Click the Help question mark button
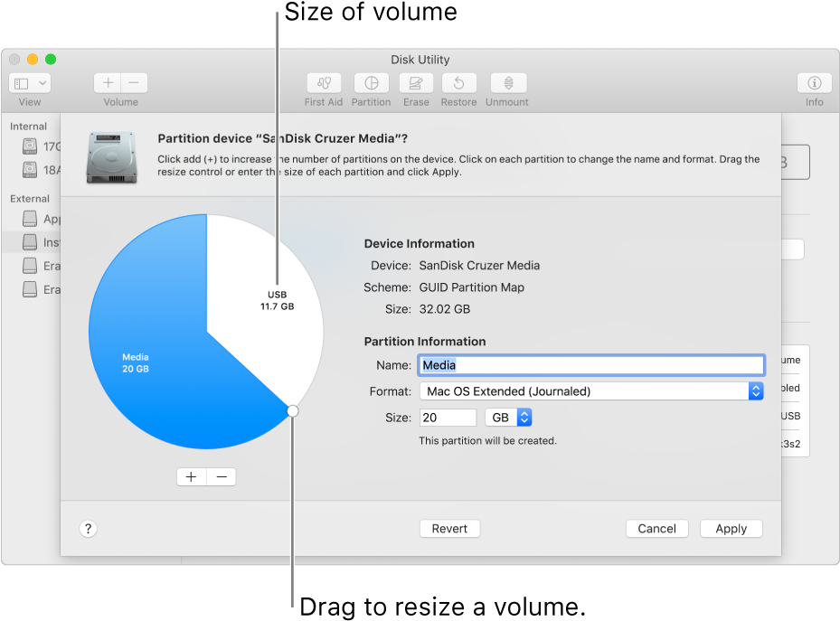Screen dimensions: 840x621 coord(88,528)
